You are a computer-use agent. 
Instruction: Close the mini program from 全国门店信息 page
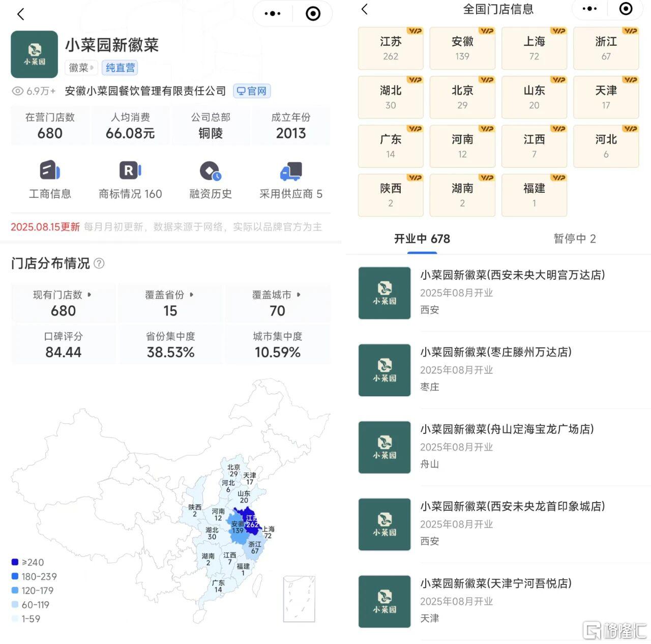coord(626,9)
